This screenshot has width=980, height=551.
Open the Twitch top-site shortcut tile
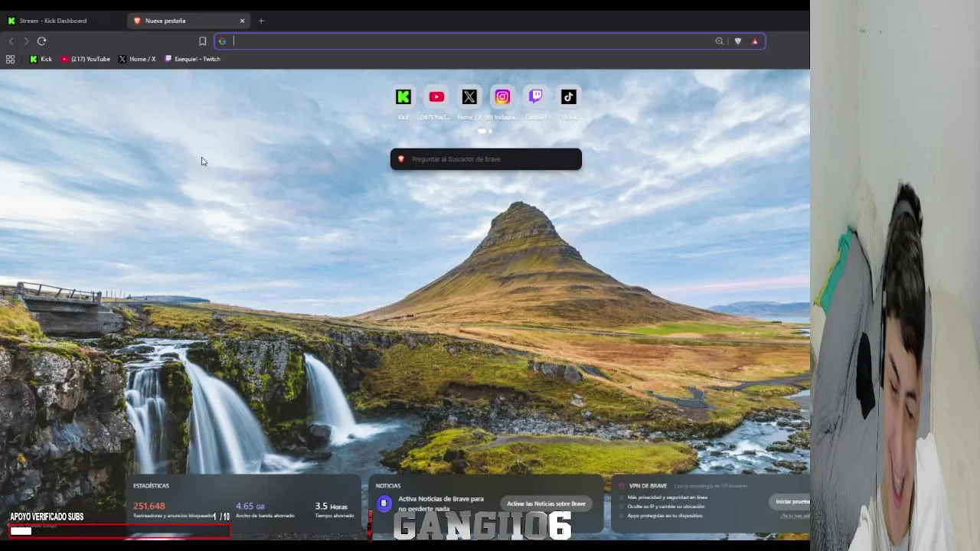click(535, 97)
